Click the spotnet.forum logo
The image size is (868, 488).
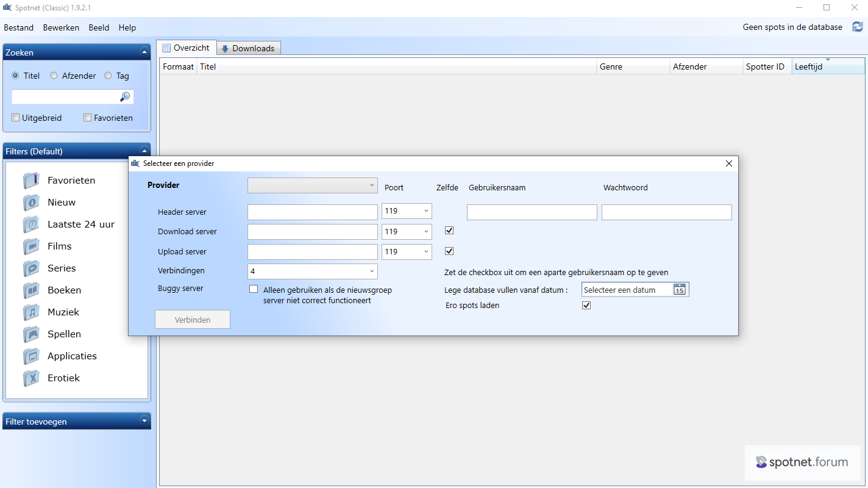point(802,462)
